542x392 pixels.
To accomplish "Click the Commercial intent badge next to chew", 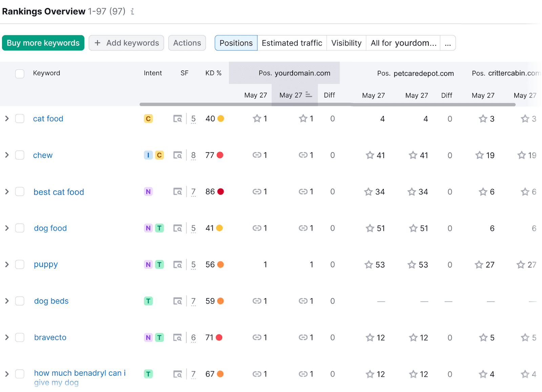I will pyautogui.click(x=160, y=155).
